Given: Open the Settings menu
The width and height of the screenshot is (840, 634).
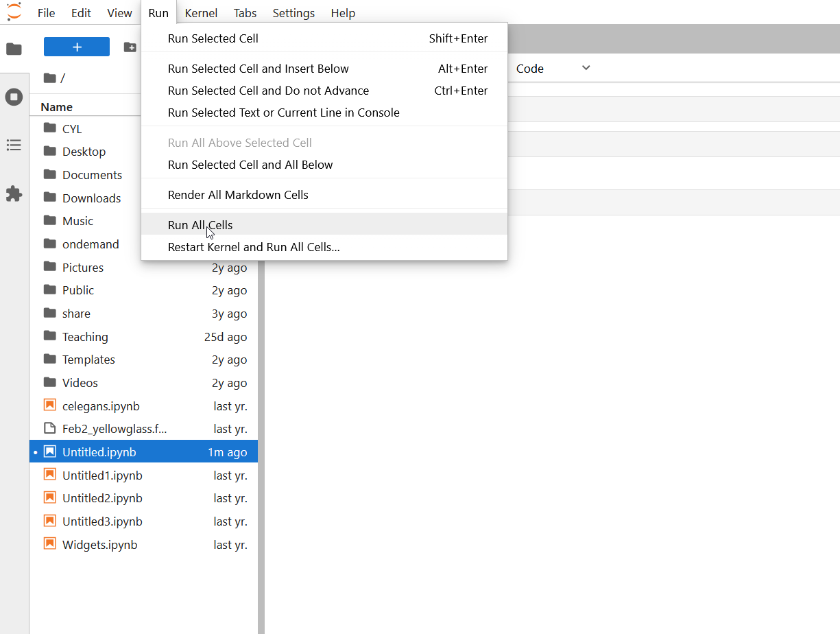Looking at the screenshot, I should (293, 13).
